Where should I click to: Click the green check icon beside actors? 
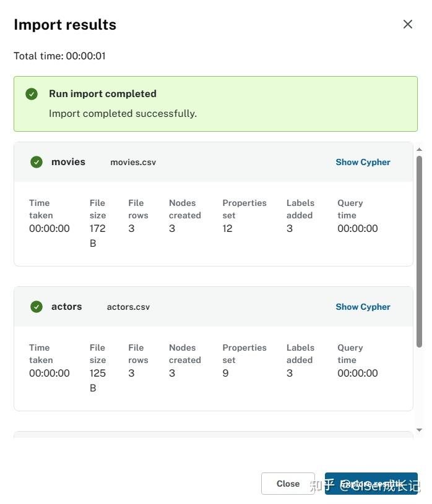tap(37, 307)
